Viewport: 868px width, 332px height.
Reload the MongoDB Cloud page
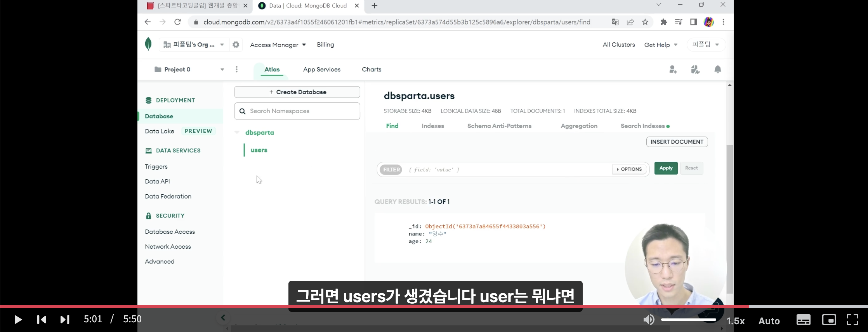coord(177,22)
